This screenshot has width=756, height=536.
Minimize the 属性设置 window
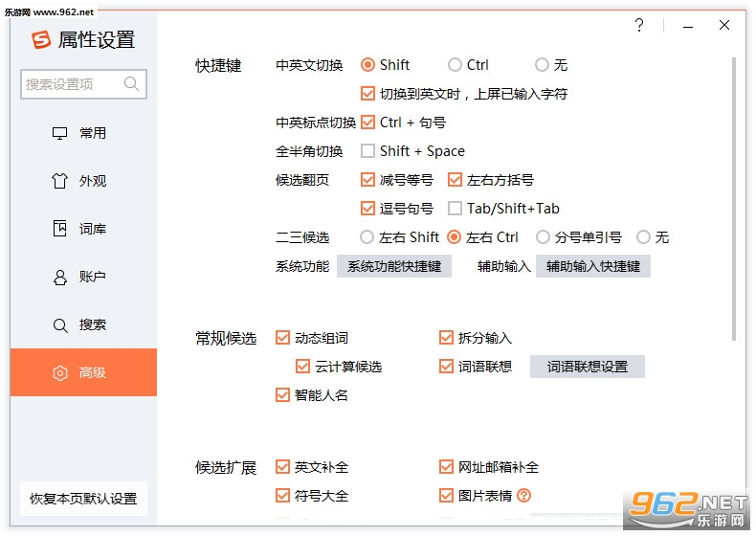[688, 26]
